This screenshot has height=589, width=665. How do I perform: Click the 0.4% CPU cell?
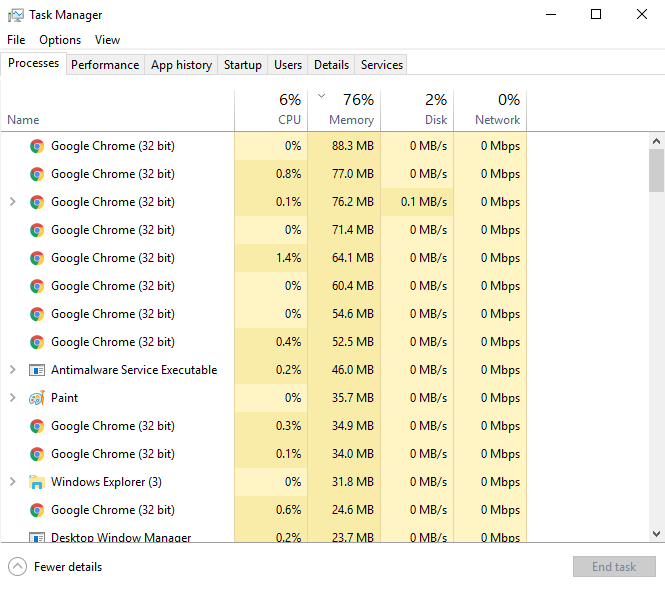point(271,342)
